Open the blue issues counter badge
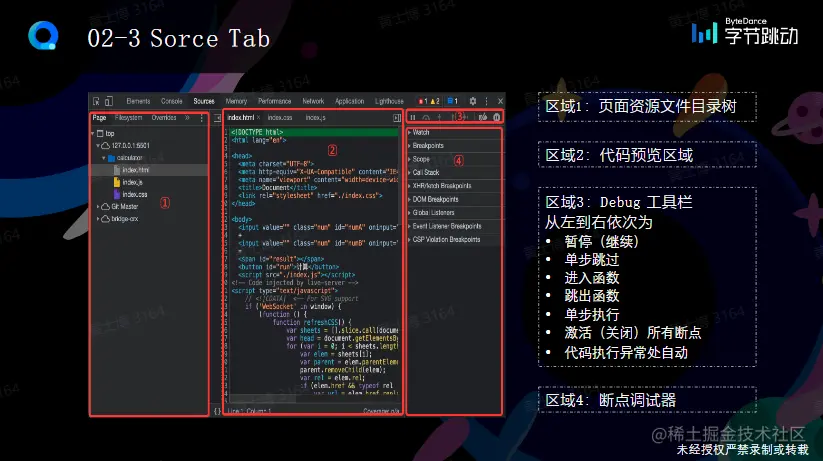The width and height of the screenshot is (823, 461). (452, 101)
